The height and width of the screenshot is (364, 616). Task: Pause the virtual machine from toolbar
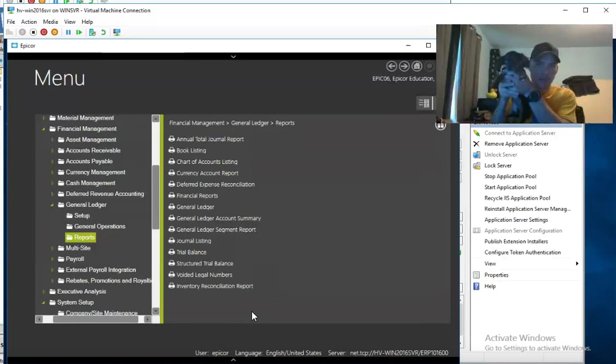pyautogui.click(x=69, y=32)
